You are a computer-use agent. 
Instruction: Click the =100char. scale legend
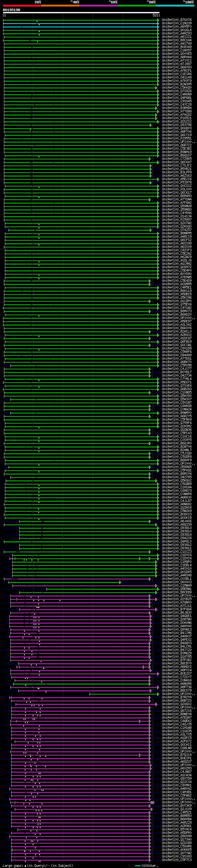(x=147, y=866)
